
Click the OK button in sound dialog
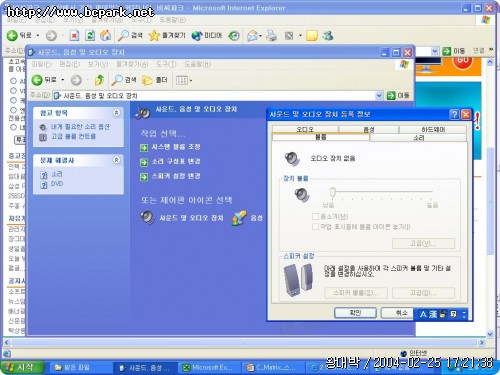pos(355,313)
